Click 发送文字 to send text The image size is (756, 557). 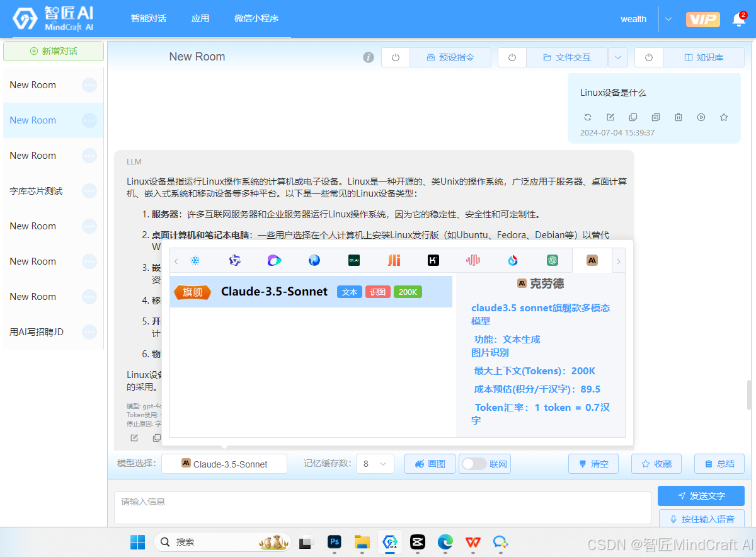click(x=701, y=496)
